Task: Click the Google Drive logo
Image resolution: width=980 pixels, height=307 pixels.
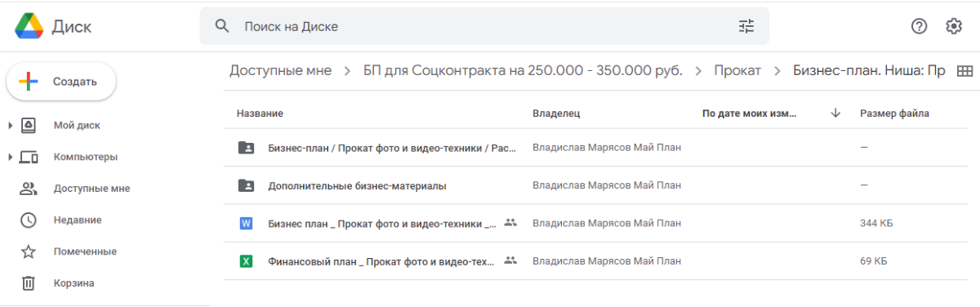Action: [x=28, y=26]
